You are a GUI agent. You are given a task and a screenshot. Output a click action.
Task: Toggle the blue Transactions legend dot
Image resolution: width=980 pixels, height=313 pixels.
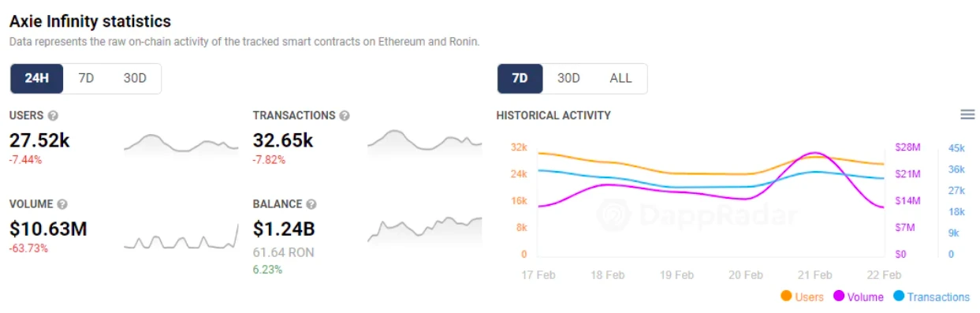899,297
